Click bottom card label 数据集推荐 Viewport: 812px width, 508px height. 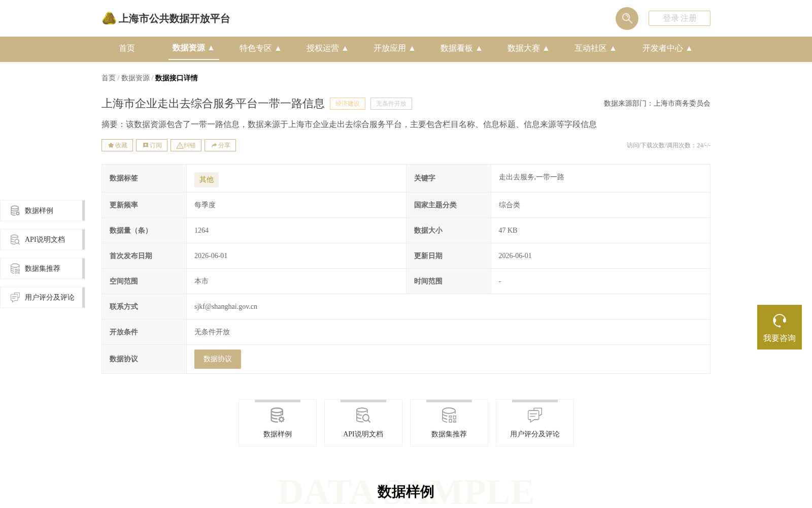pos(449,434)
